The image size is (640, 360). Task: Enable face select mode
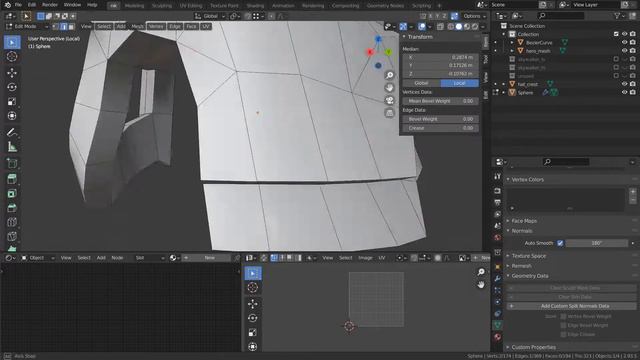tap(71, 27)
